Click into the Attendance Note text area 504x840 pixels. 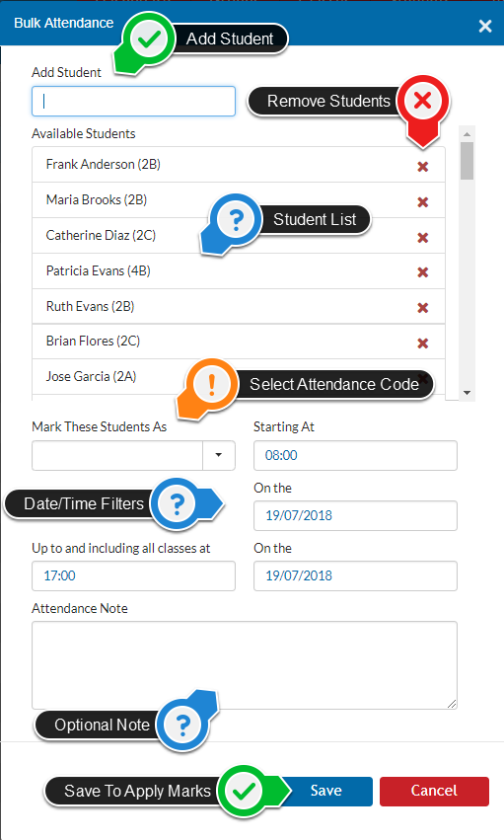click(x=245, y=665)
